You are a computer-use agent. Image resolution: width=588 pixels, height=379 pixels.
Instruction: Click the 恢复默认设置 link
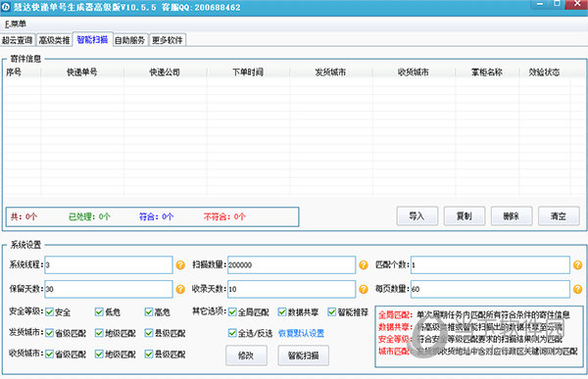point(301,333)
